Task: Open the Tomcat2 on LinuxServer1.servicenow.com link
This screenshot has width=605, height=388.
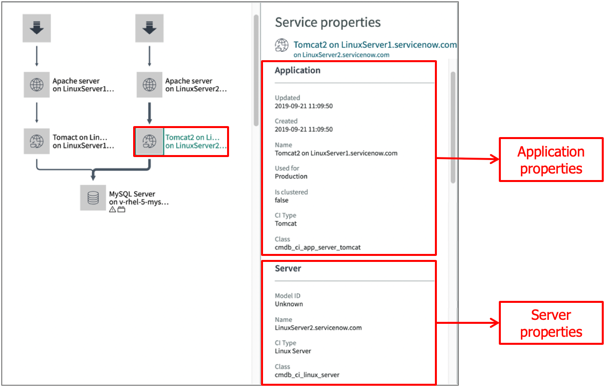Action: (x=375, y=45)
